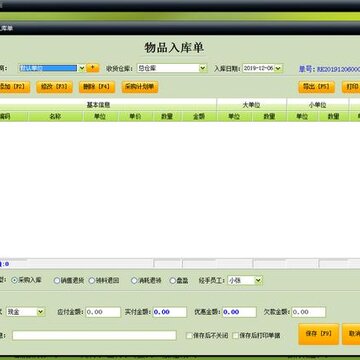Select the 采购入库 radio button
The image size is (360, 360).
click(14, 280)
